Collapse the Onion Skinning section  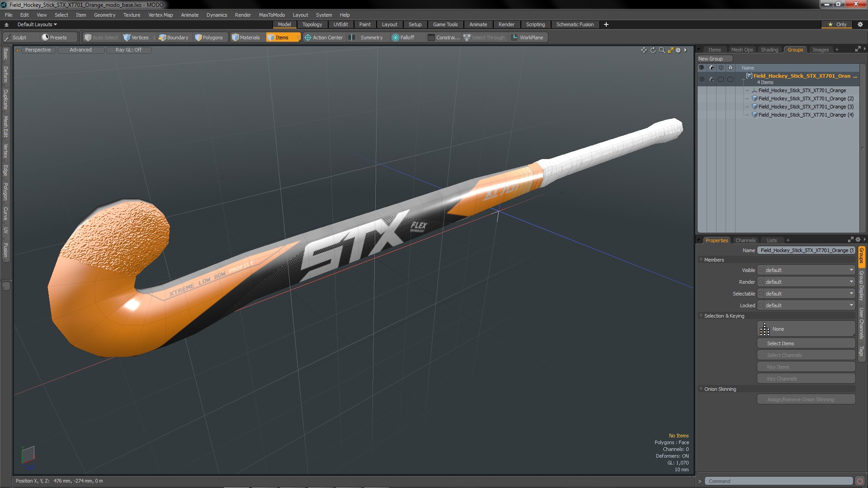tap(701, 389)
